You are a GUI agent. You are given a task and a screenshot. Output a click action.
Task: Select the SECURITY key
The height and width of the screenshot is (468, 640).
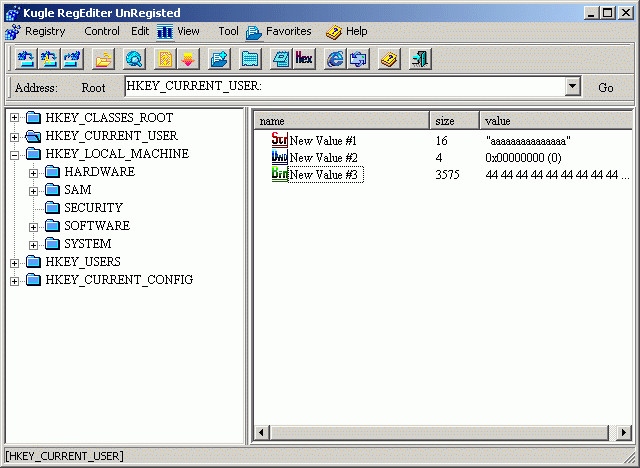93,208
